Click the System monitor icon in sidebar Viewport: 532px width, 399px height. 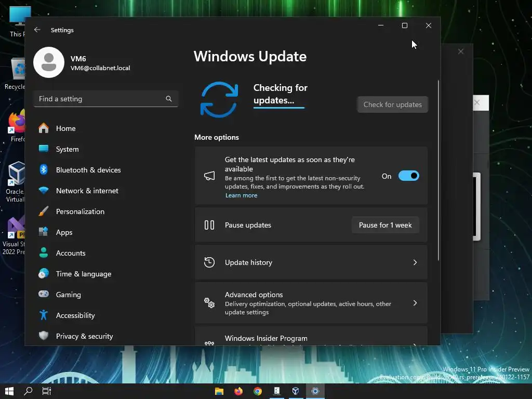tap(44, 149)
